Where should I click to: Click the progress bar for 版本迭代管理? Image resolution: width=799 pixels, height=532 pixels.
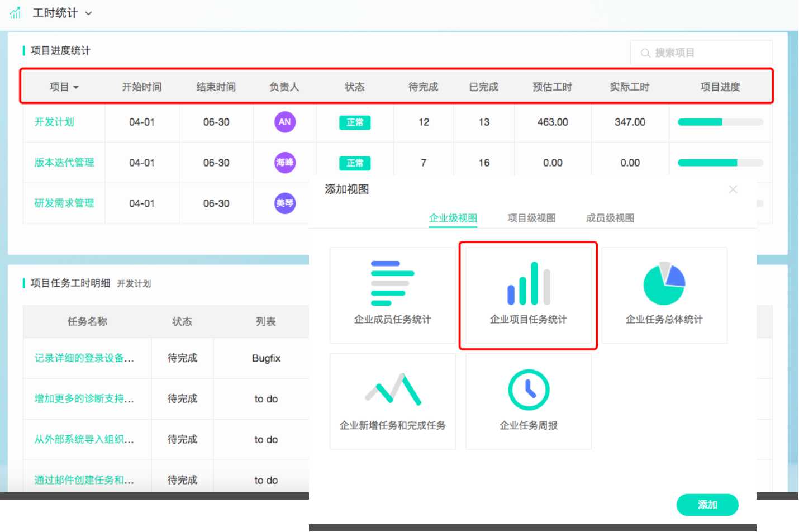click(x=720, y=163)
